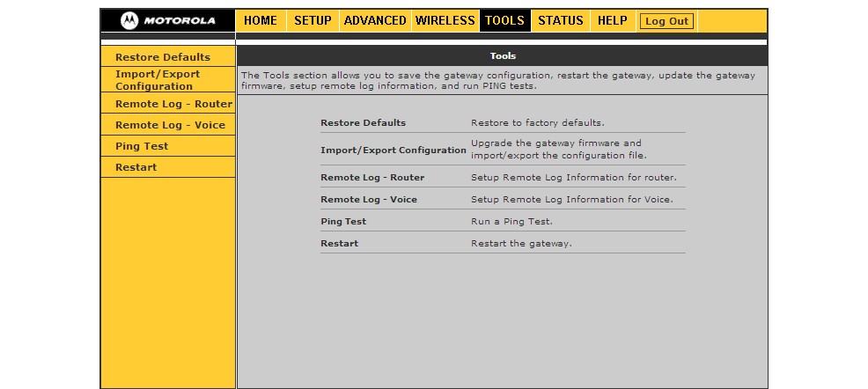Image resolution: width=868 pixels, height=389 pixels.
Task: Click 'Setup Remote Log Information for Voice.'
Action: click(572, 199)
